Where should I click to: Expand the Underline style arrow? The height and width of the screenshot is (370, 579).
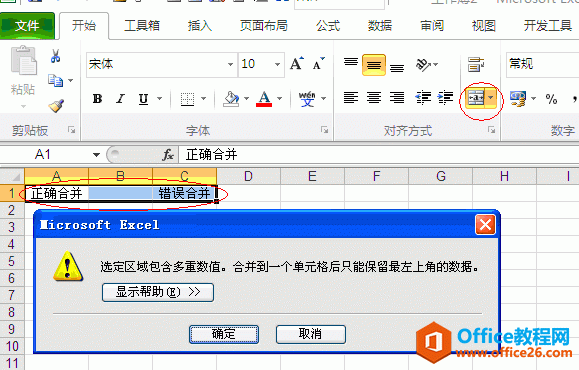click(x=160, y=99)
